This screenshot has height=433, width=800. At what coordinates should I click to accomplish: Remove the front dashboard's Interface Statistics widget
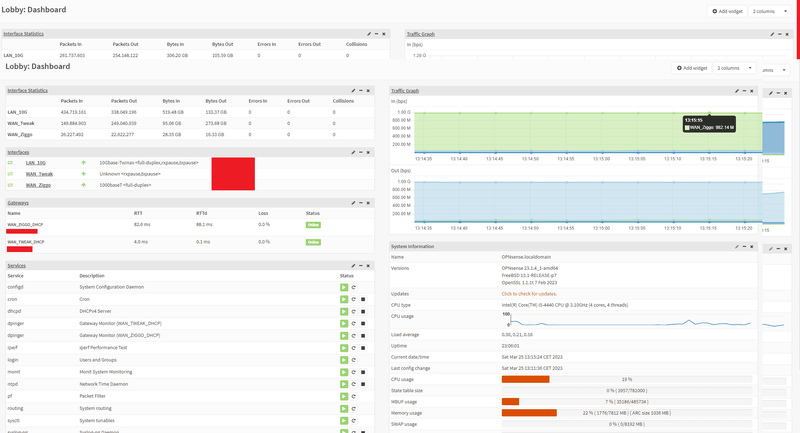368,91
